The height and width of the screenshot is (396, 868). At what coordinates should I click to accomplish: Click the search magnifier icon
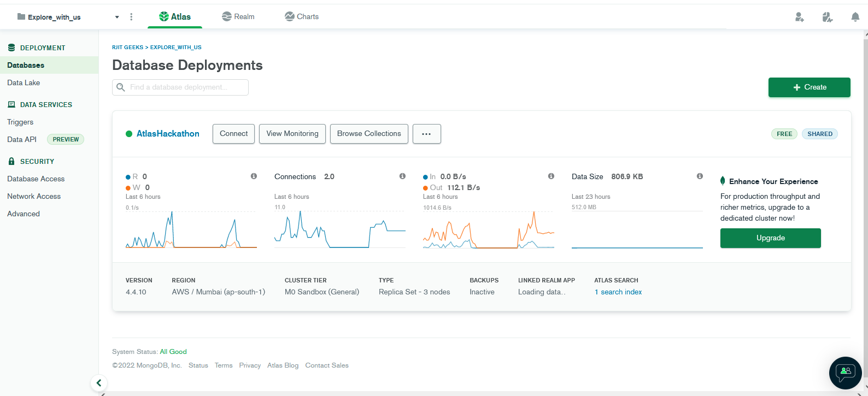pos(121,87)
